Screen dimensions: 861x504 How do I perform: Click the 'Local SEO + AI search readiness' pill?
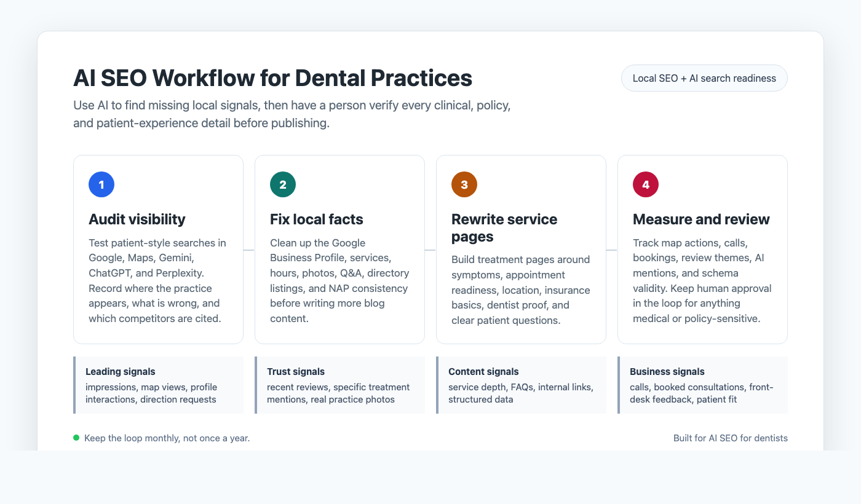pyautogui.click(x=704, y=78)
